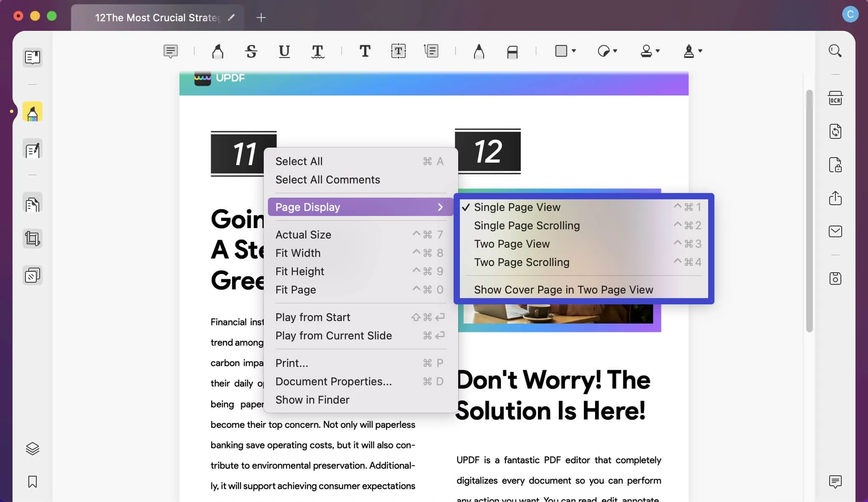This screenshot has height=502, width=868.
Task: Toggle Show Cover Page in Two Page View
Action: (563, 290)
